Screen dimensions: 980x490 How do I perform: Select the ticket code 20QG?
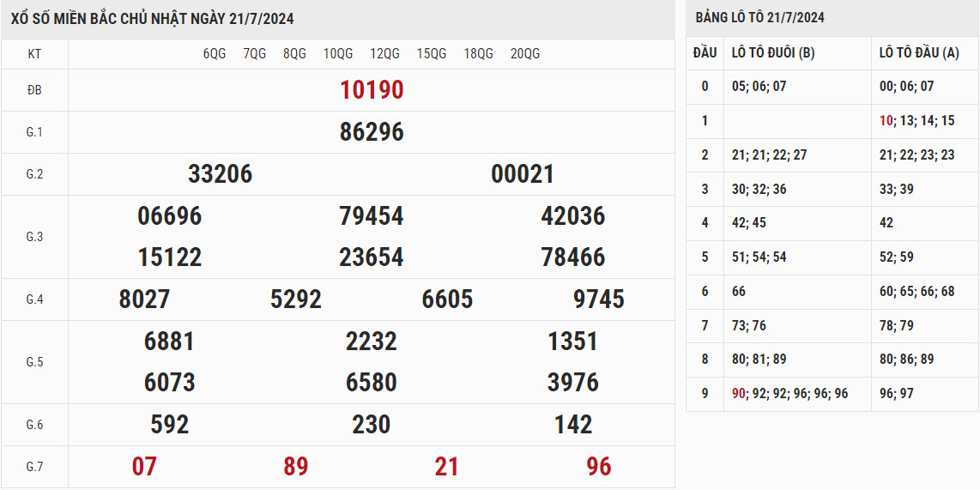[525, 54]
